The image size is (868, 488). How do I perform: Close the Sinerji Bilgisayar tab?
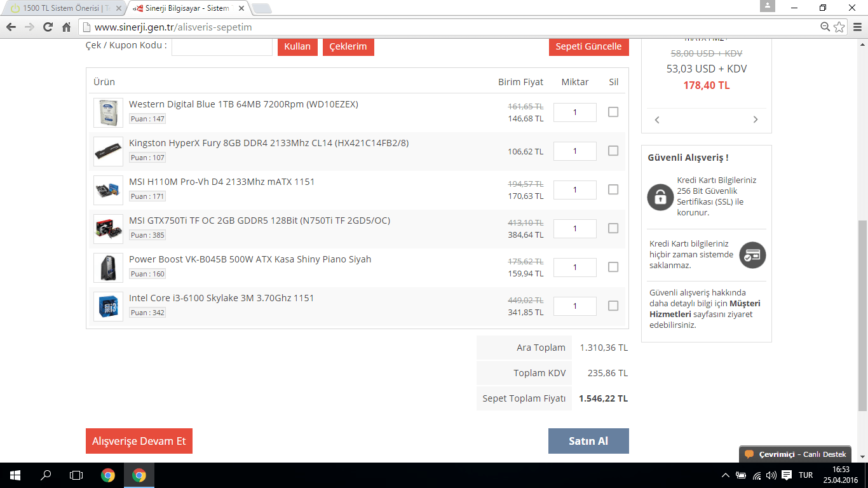click(x=241, y=8)
